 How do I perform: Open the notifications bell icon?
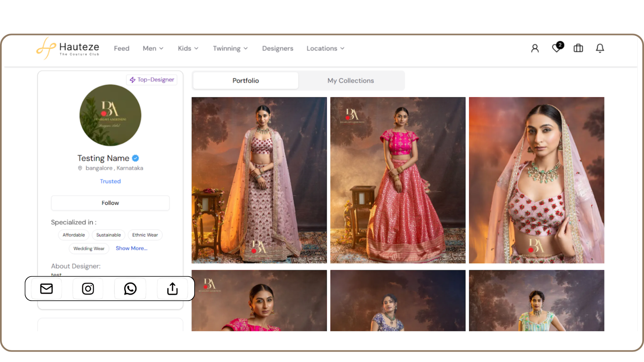pyautogui.click(x=600, y=48)
